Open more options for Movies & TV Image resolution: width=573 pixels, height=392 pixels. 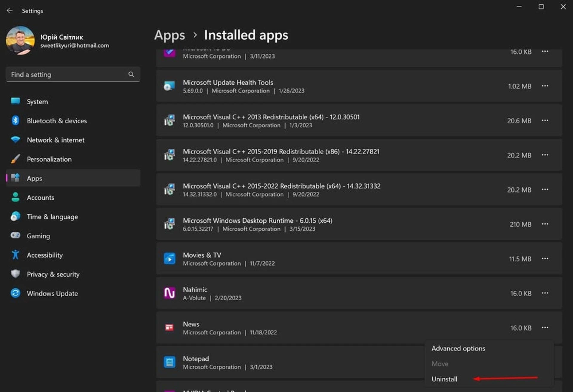coord(545,258)
